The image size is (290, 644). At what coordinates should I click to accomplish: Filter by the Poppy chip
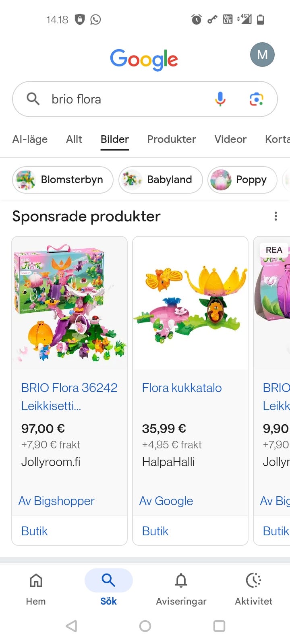click(242, 180)
